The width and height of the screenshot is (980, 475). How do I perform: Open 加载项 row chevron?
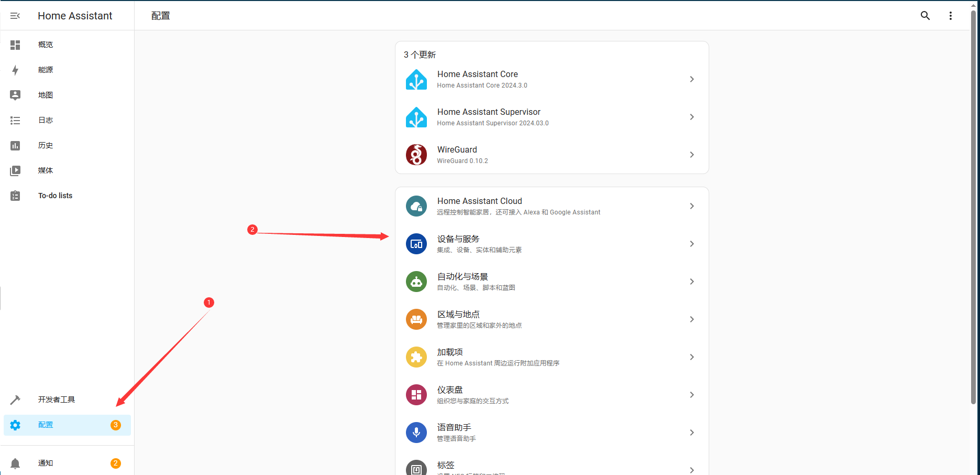[692, 357]
